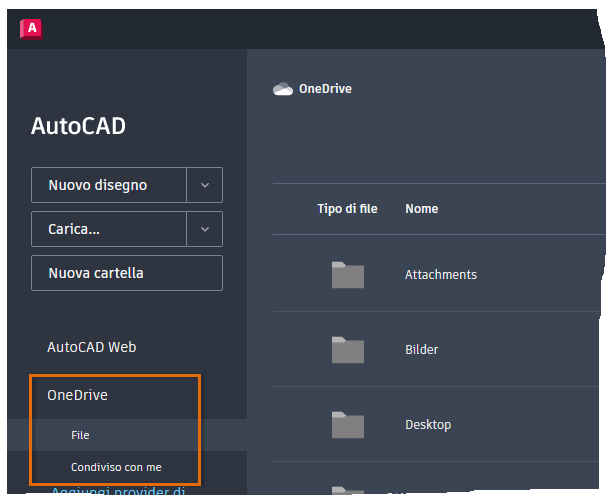The height and width of the screenshot is (504, 614).
Task: Click the Aggiungi provider di link
Action: coord(118,491)
